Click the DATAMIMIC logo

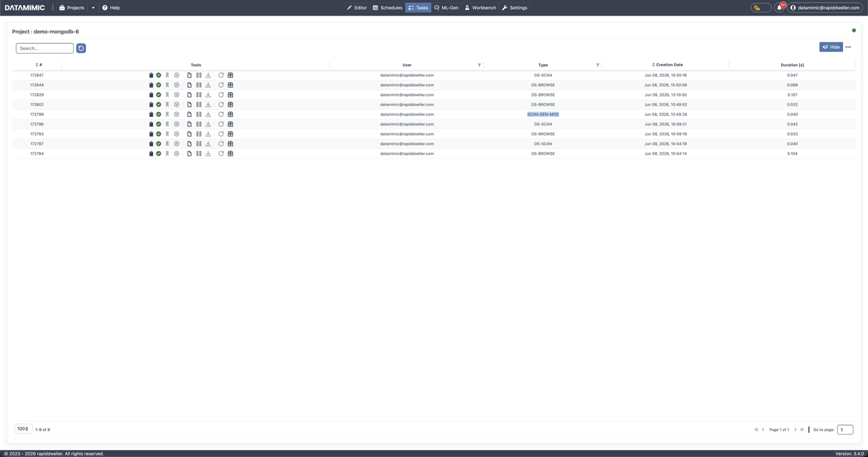point(25,8)
